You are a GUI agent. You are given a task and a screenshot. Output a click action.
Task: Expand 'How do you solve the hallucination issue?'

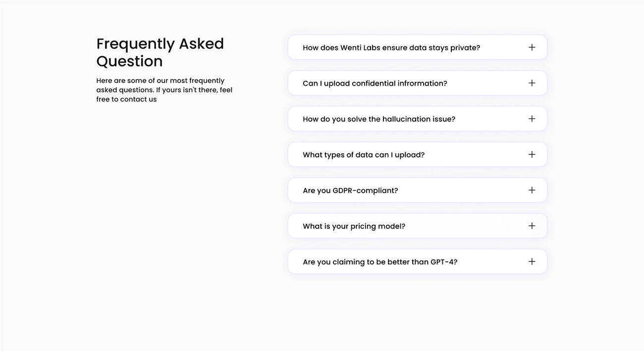[417, 119]
